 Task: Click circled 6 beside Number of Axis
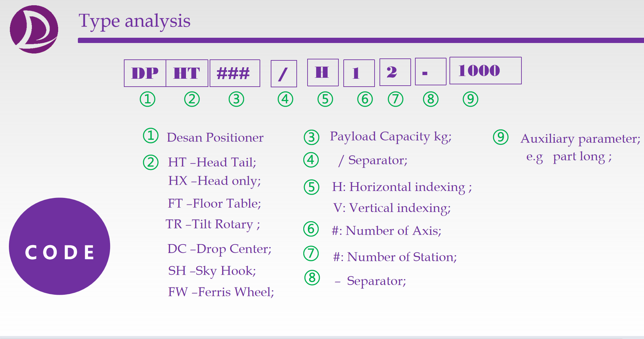[311, 229]
